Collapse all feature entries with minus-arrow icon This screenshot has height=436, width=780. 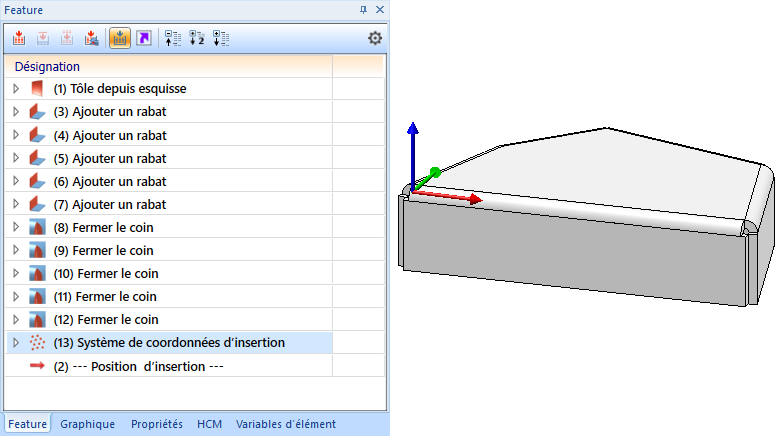tap(173, 38)
